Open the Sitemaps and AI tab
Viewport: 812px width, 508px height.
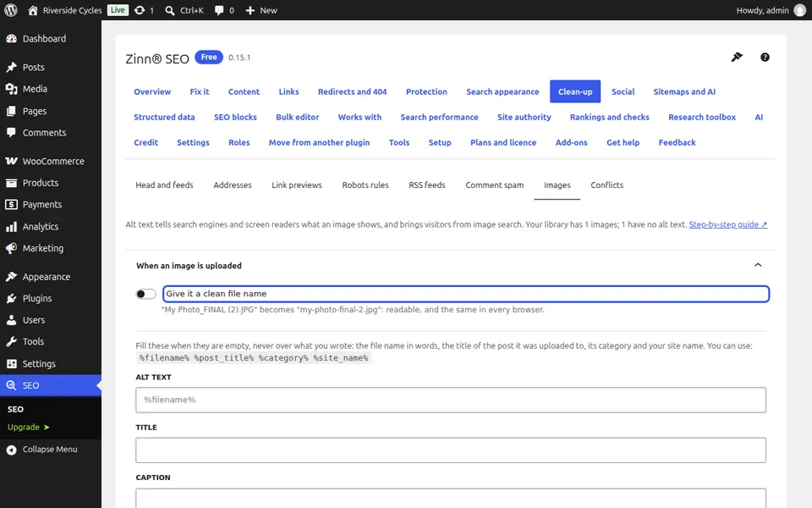coord(684,91)
